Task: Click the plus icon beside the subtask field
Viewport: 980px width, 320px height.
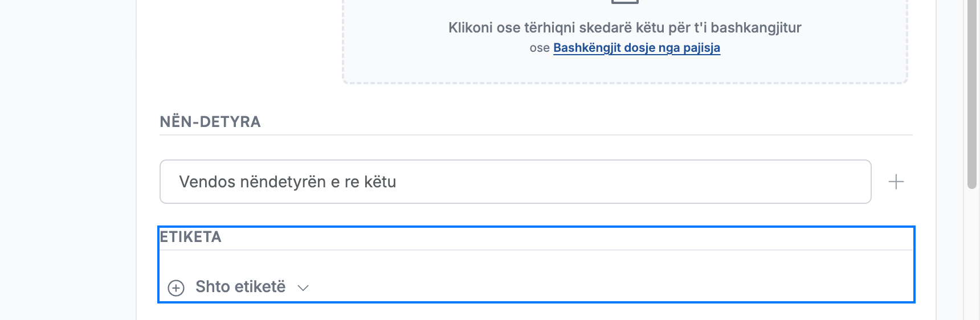Action: point(896,182)
